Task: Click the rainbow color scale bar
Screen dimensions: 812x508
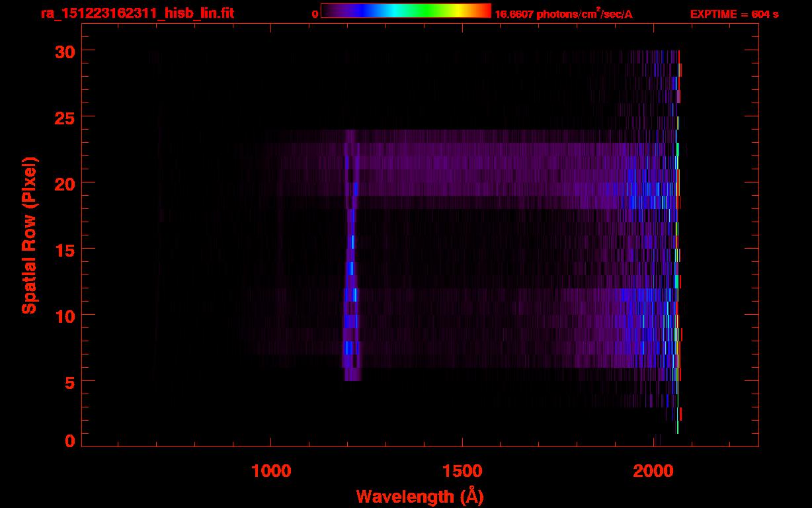Action: click(406, 11)
